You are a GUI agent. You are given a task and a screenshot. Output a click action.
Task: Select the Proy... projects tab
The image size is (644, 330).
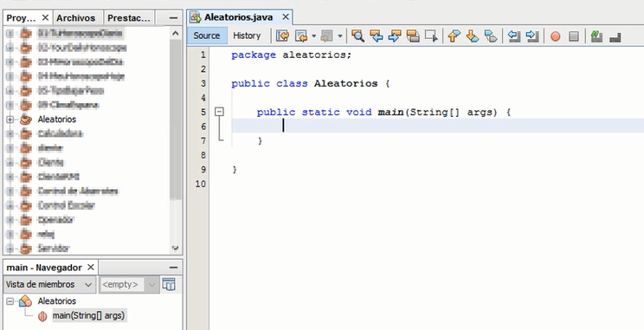[22, 18]
